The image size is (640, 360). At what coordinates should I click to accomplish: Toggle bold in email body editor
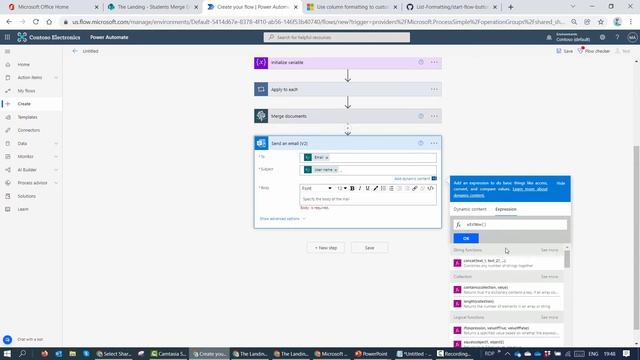click(x=352, y=188)
